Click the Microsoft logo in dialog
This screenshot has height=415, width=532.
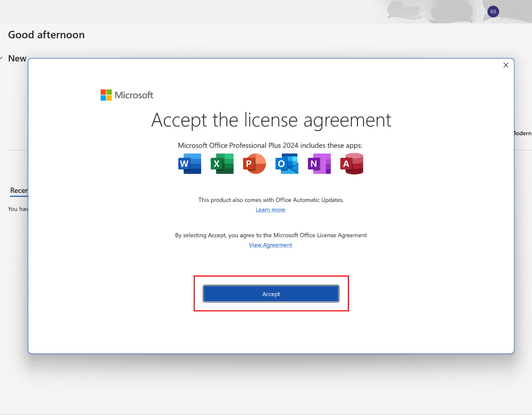click(x=127, y=95)
